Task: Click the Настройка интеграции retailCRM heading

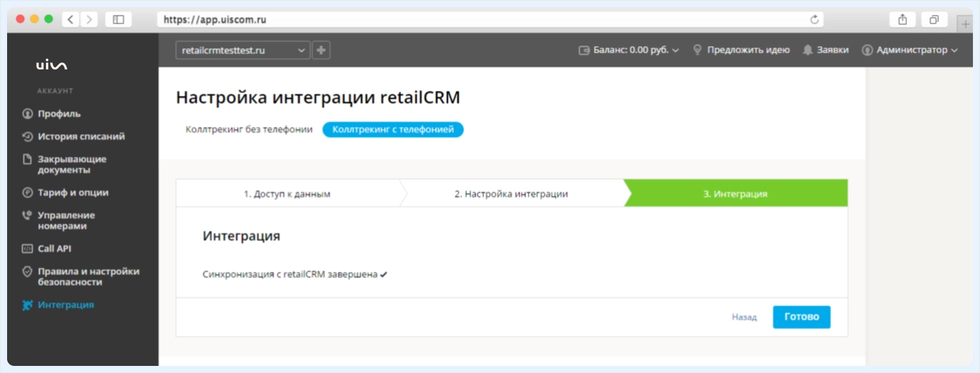Action: pos(318,98)
